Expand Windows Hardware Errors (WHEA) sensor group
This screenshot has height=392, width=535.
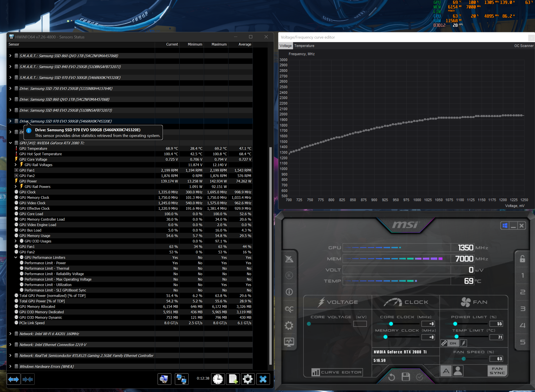(x=10, y=366)
